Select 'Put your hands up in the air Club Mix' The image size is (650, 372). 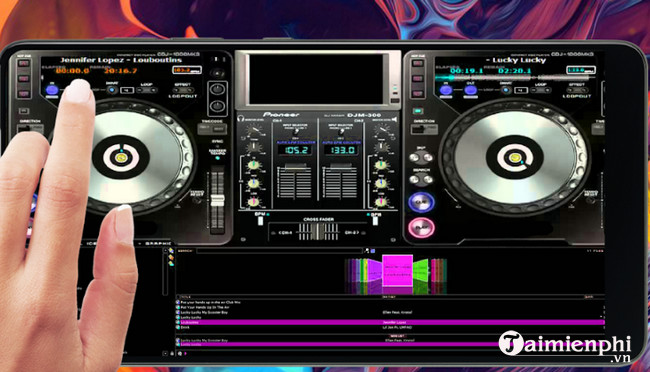point(211,302)
